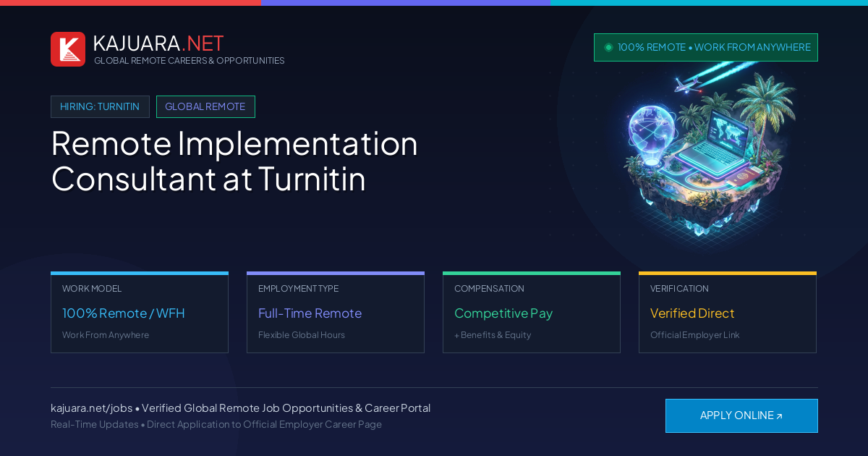Click the kajuara.net/jobs portal line
This screenshot has width=868, height=456.
240,408
